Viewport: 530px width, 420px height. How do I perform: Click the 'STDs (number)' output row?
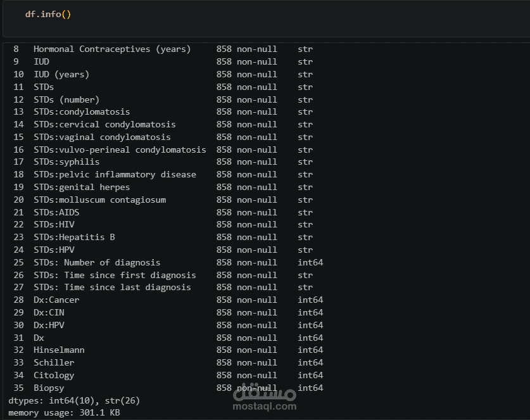point(66,99)
